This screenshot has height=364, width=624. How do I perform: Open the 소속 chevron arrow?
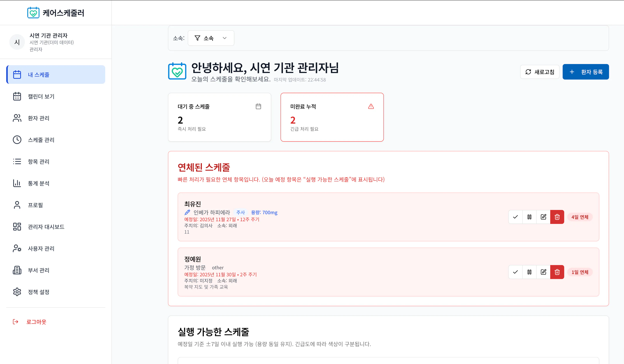point(225,38)
